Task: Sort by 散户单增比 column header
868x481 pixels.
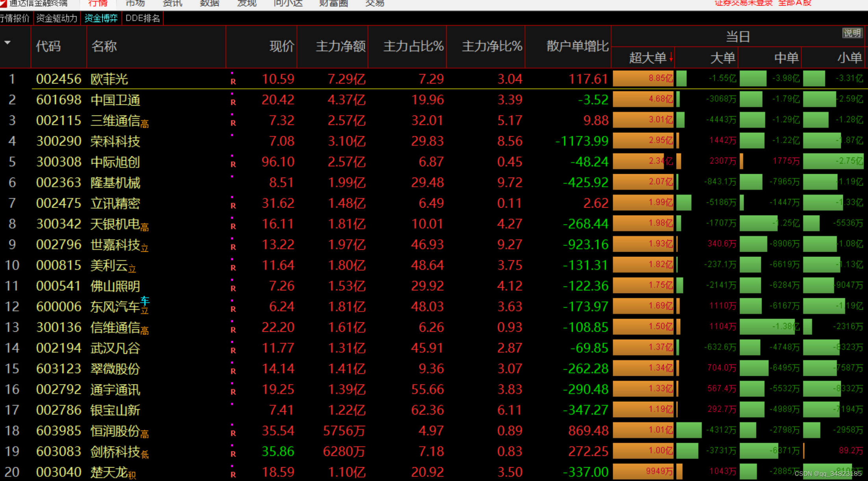Action: click(x=577, y=46)
